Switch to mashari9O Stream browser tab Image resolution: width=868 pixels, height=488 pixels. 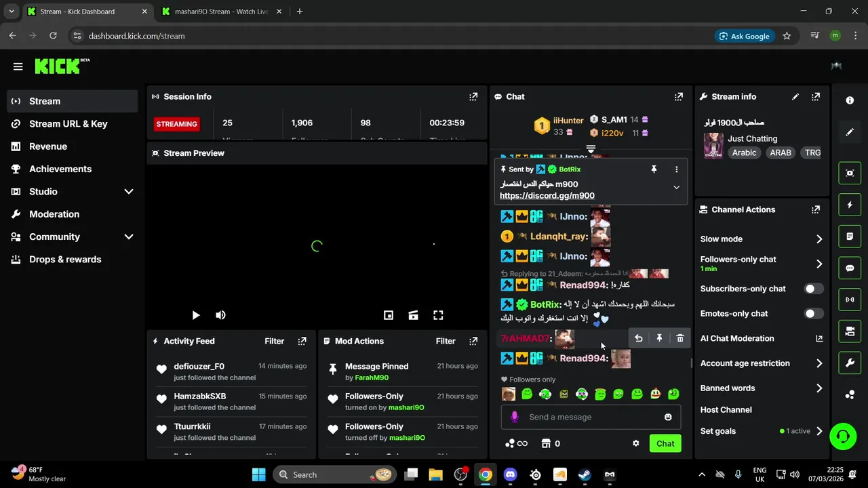pos(221,12)
